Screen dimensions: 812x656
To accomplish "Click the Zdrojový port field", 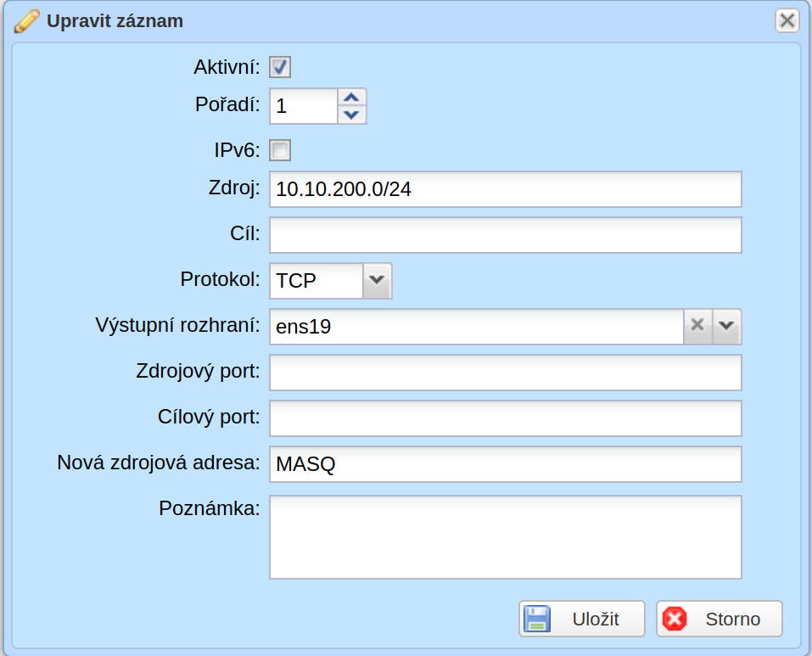I will 506,373.
